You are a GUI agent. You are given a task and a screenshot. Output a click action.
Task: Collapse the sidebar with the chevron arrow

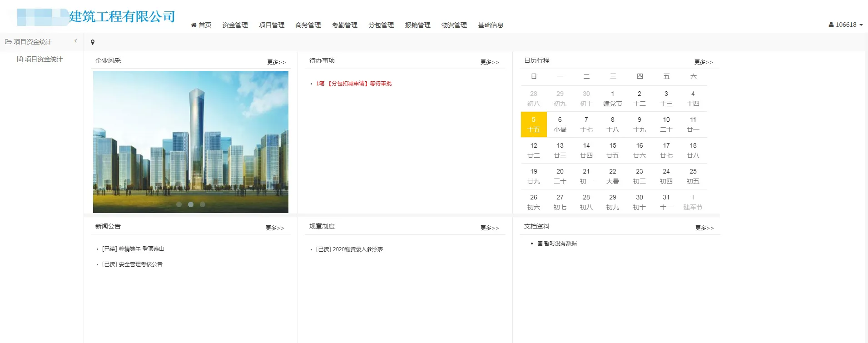click(x=76, y=41)
